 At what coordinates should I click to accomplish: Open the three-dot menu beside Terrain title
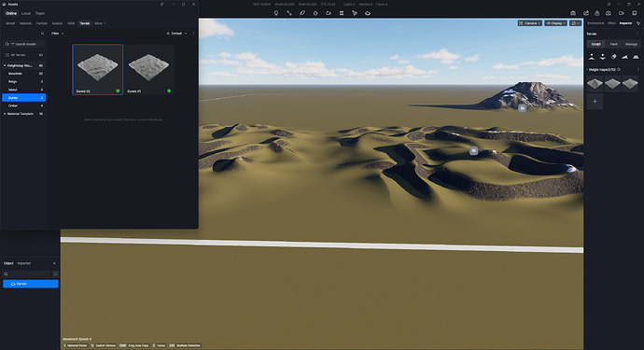tap(637, 34)
